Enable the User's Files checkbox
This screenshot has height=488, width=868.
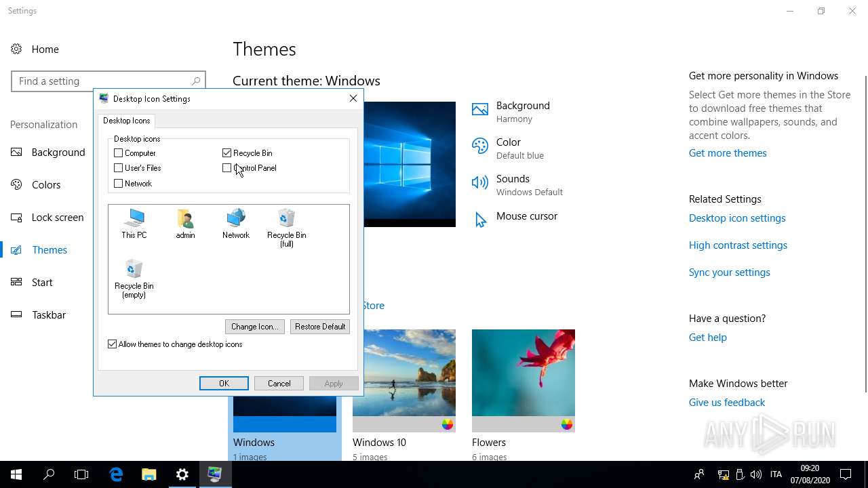pyautogui.click(x=119, y=168)
